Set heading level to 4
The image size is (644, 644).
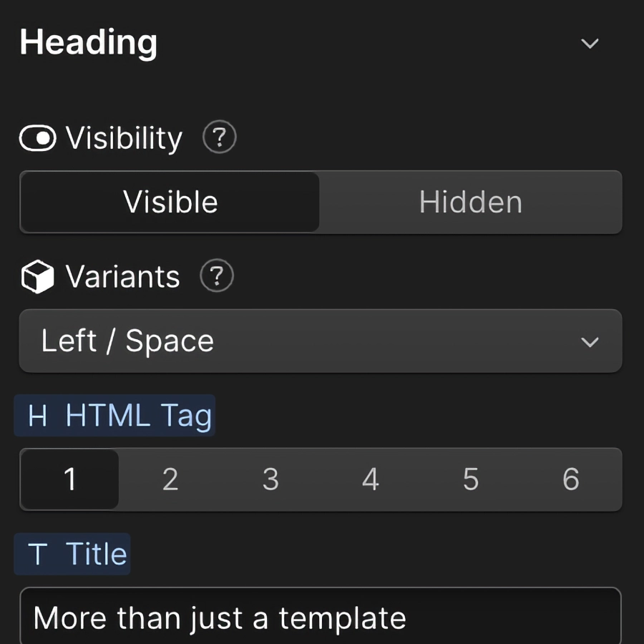tap(371, 479)
